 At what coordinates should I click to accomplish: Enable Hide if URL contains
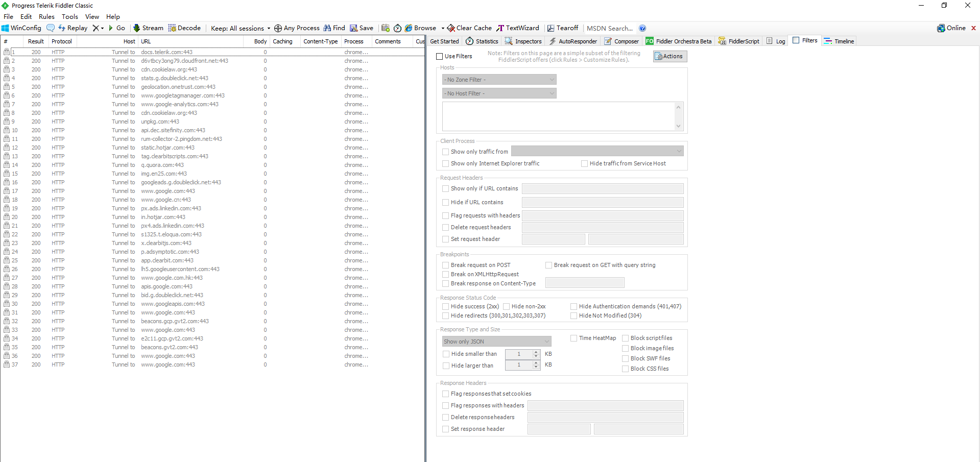coord(446,202)
